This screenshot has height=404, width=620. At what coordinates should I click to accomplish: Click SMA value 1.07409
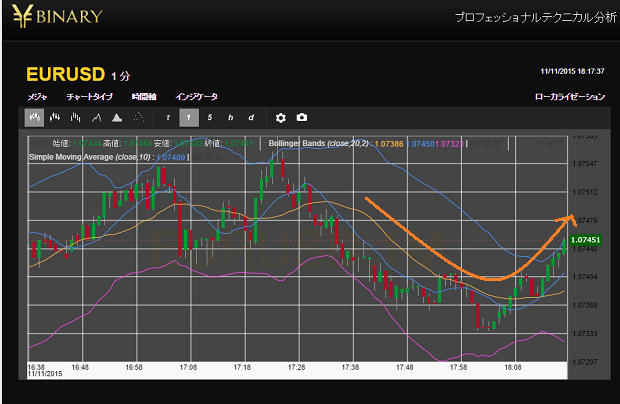coord(171,157)
